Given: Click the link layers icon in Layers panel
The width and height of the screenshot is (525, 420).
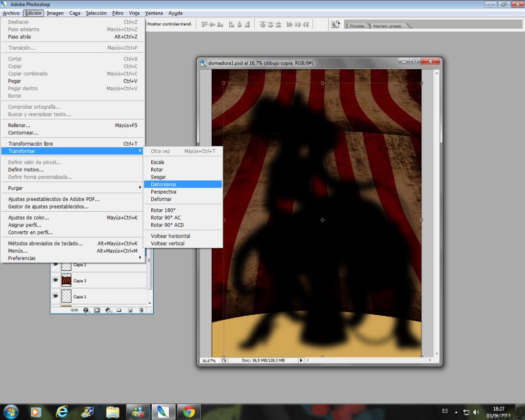Looking at the screenshot, I should click(x=74, y=310).
